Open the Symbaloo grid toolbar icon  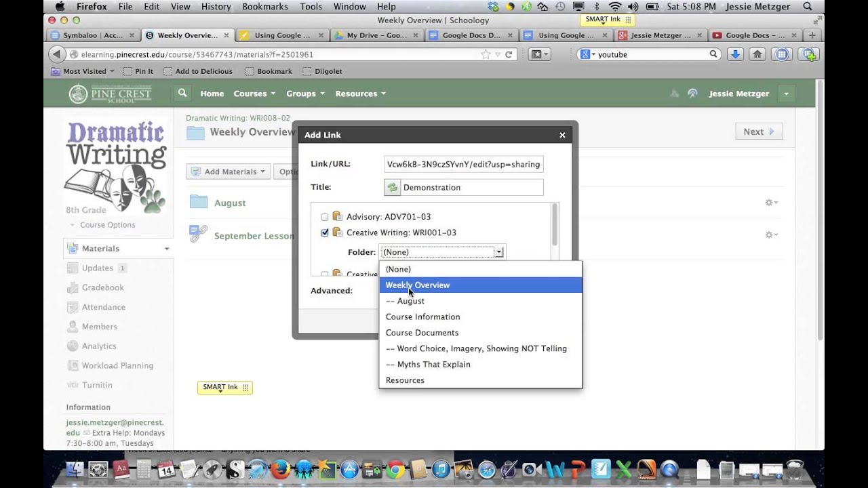pyautogui.click(x=781, y=54)
